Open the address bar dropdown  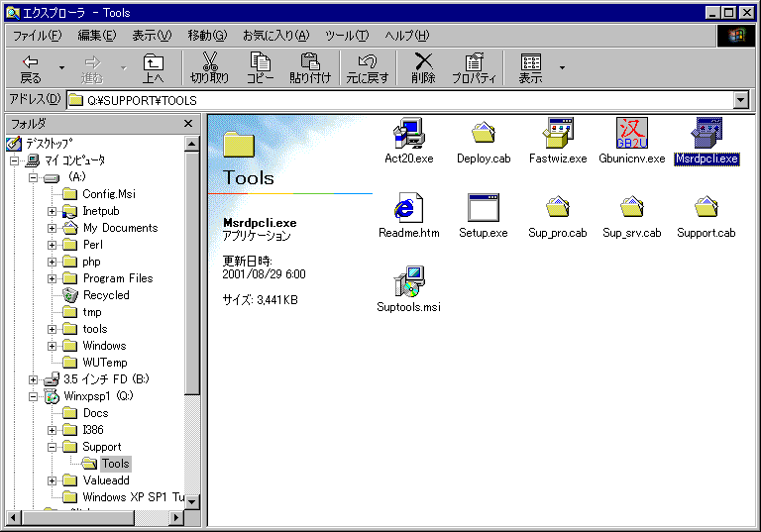coord(740,100)
